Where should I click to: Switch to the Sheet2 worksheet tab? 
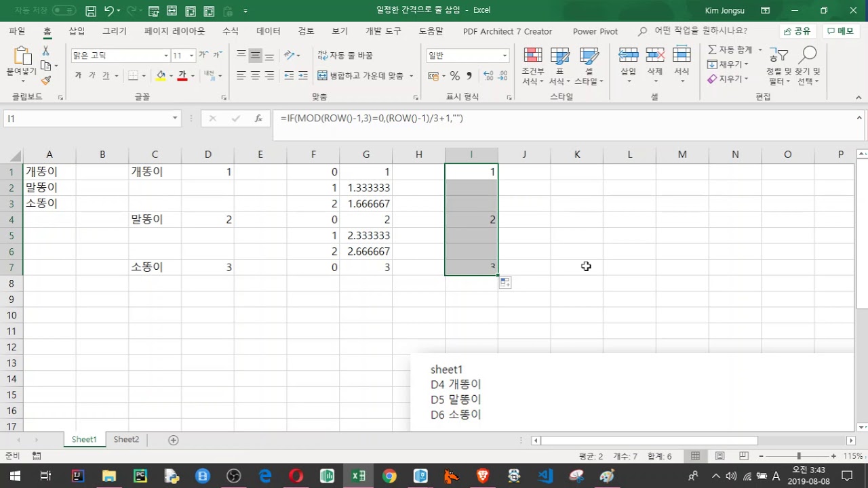pyautogui.click(x=126, y=440)
